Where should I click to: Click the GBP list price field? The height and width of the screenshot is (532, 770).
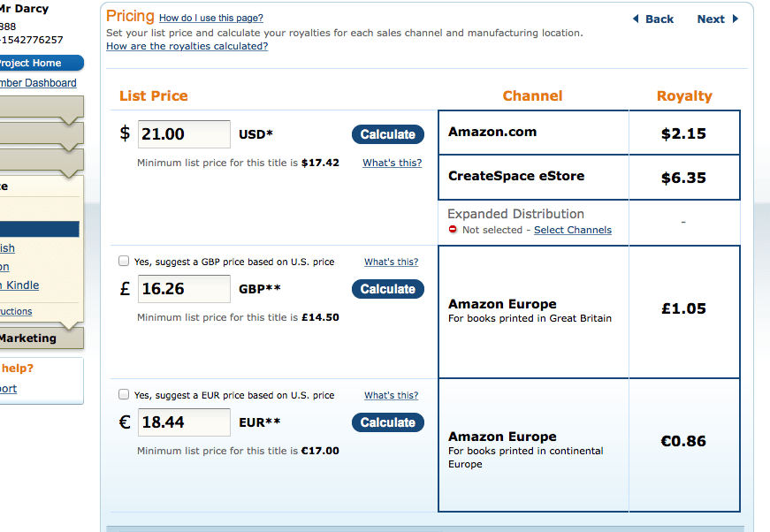click(184, 289)
